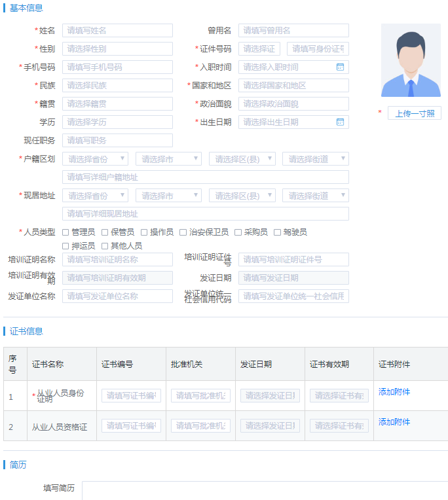
Task: Click the 上传一寸照 upload button
Action: point(415,113)
